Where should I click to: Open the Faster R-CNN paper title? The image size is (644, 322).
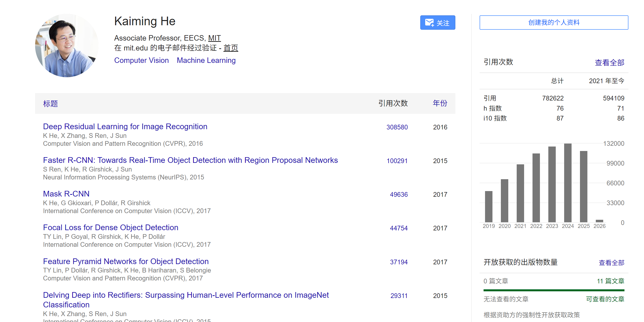[190, 160]
